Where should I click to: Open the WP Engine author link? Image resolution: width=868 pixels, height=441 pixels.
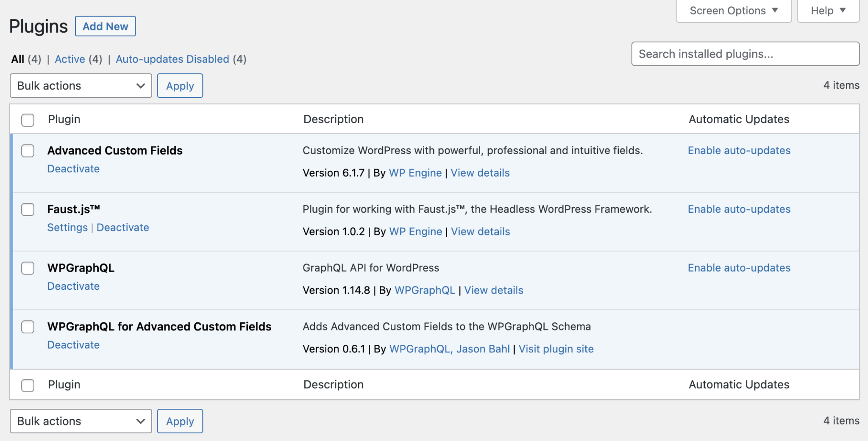pos(415,173)
